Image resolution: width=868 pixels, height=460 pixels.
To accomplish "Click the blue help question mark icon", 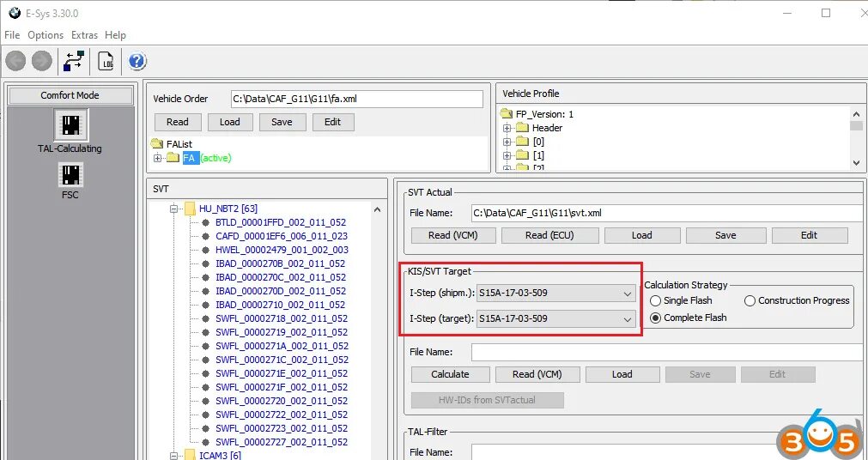I will (137, 61).
